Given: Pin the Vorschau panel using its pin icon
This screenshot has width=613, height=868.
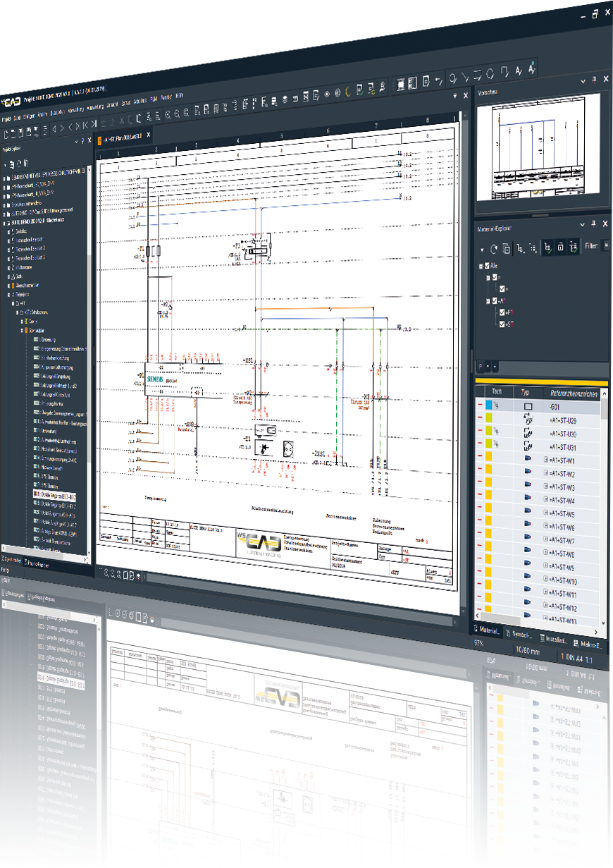Looking at the screenshot, I should pyautogui.click(x=594, y=80).
